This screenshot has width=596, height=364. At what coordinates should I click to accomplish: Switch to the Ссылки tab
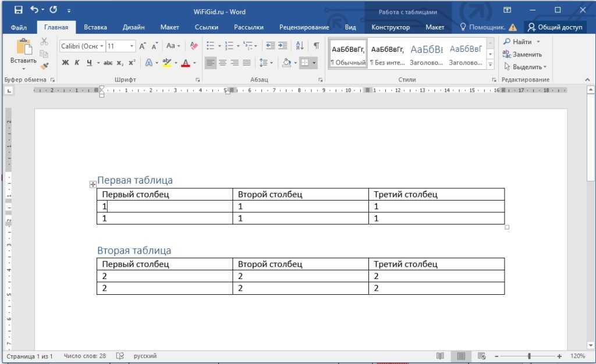[207, 27]
